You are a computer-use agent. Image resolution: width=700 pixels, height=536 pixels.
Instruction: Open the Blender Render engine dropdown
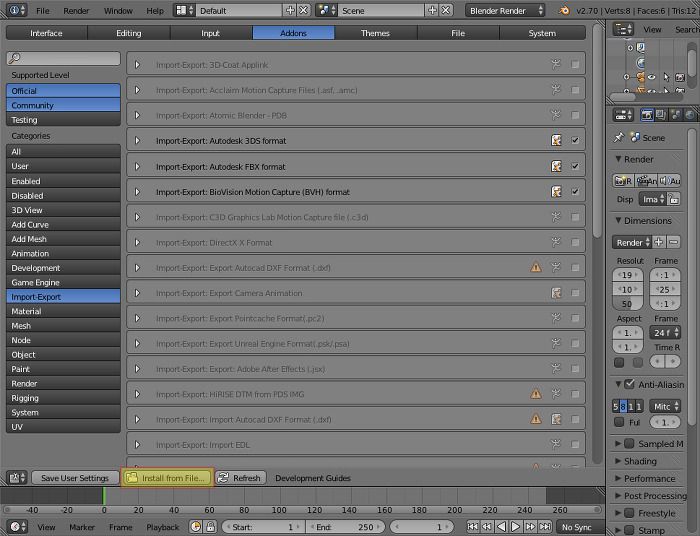505,10
